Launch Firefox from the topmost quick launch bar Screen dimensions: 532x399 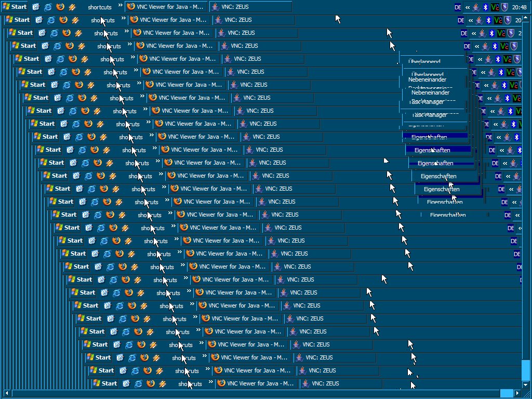tap(60, 7)
